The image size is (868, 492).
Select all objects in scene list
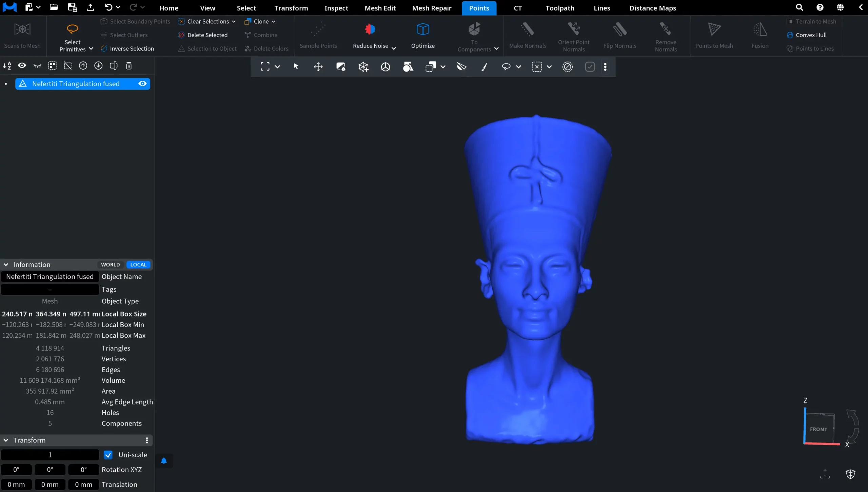coord(52,66)
